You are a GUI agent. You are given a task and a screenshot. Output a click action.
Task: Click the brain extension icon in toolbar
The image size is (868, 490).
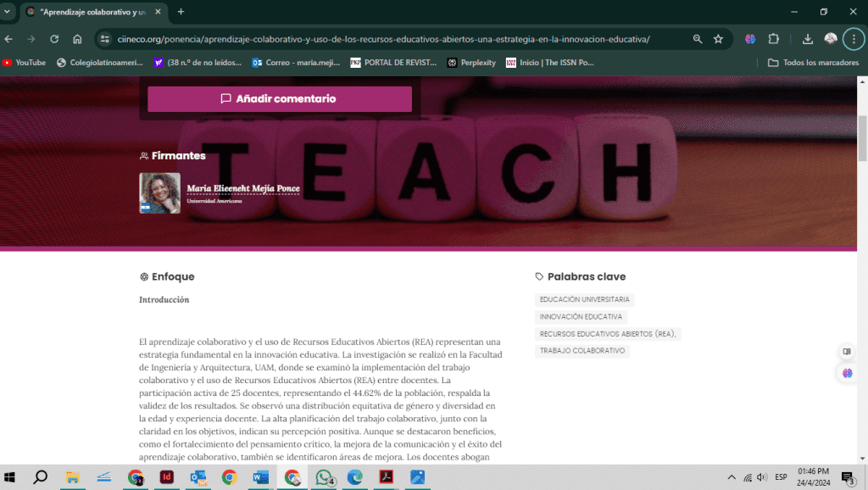click(x=750, y=39)
